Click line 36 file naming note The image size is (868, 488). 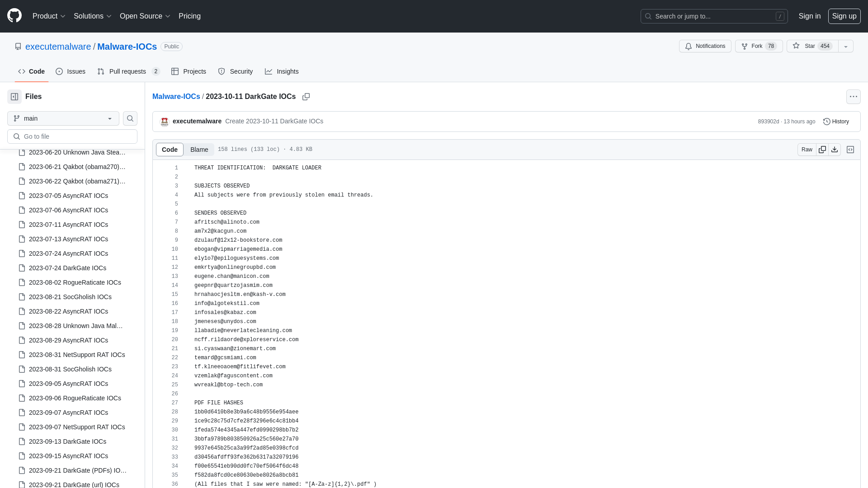coord(285,484)
